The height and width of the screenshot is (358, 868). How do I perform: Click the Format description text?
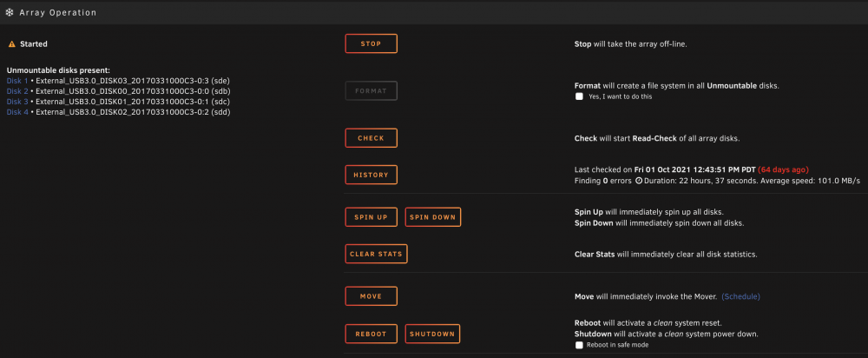coord(676,86)
